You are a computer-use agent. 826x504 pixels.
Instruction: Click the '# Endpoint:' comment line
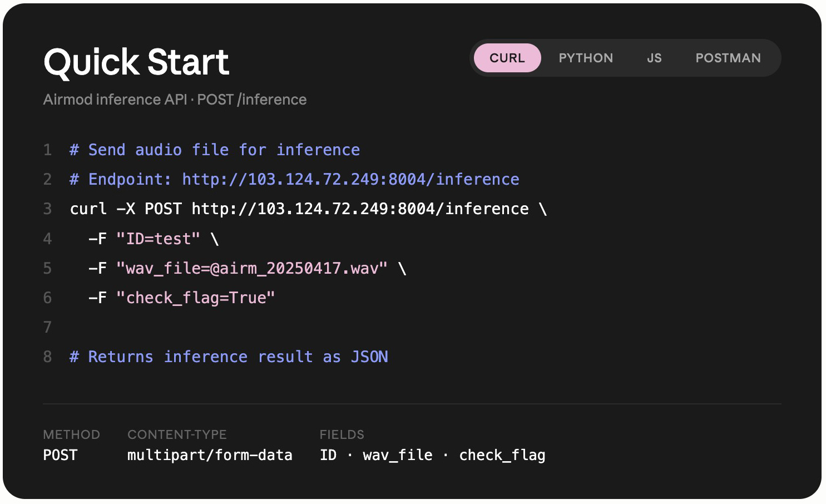[294, 179]
